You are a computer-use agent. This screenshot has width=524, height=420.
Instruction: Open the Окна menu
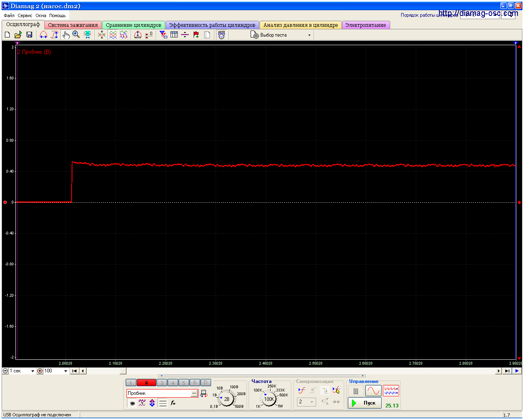(x=41, y=15)
